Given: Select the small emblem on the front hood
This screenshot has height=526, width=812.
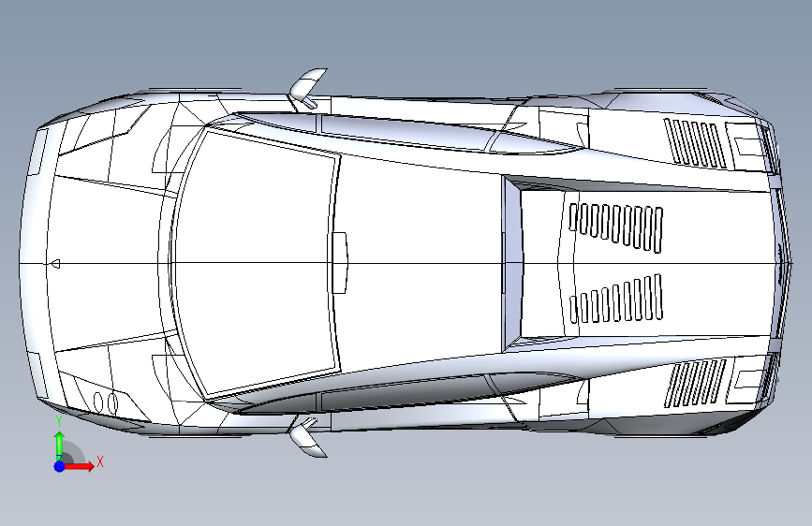Looking at the screenshot, I should click(55, 264).
